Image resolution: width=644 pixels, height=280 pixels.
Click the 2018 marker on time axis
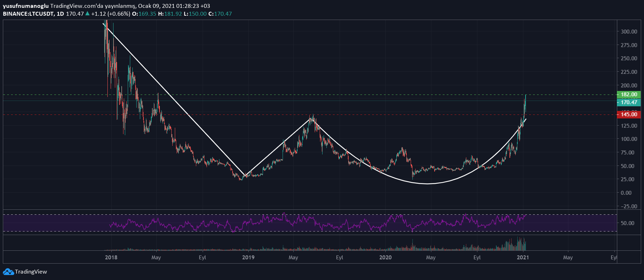(111, 258)
